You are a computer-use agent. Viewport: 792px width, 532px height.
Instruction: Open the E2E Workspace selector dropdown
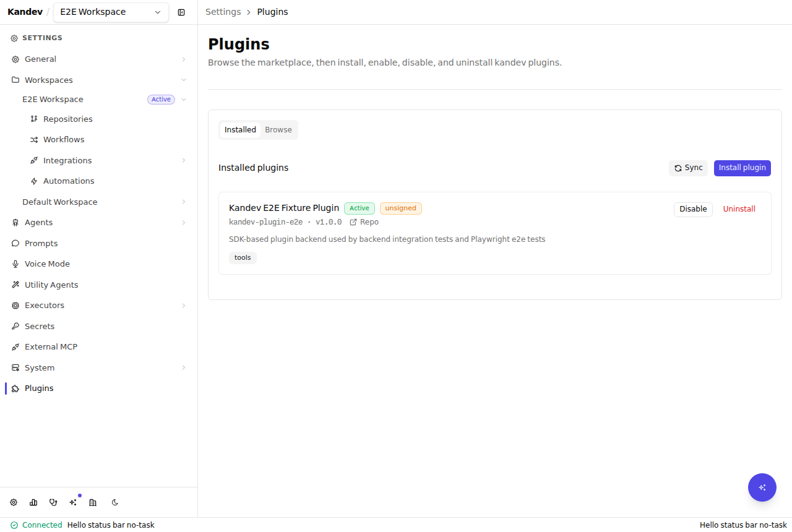pos(111,12)
